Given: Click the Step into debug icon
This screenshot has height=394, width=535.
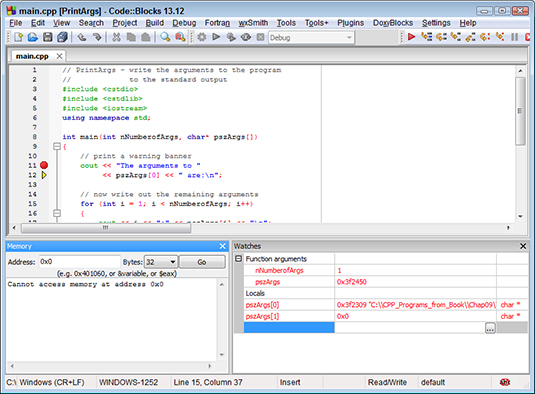Looking at the screenshot, I should tap(456, 37).
